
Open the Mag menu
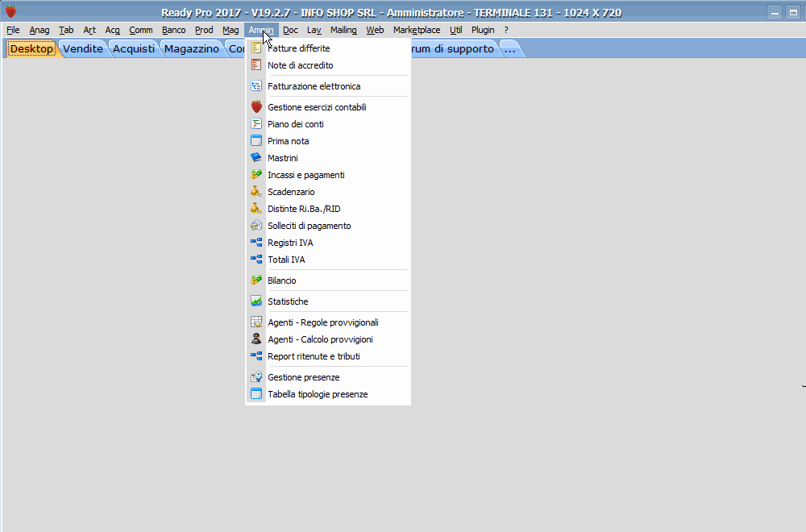pyautogui.click(x=231, y=30)
